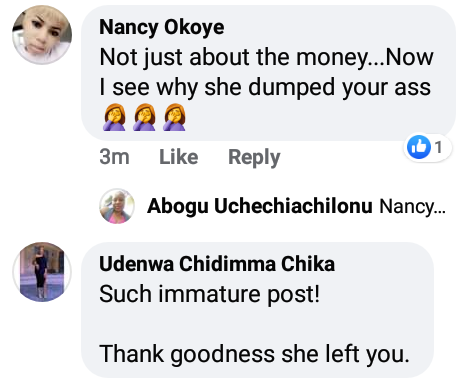Click the "I see why she dumped" line
The width and height of the screenshot is (462, 379).
click(x=265, y=88)
